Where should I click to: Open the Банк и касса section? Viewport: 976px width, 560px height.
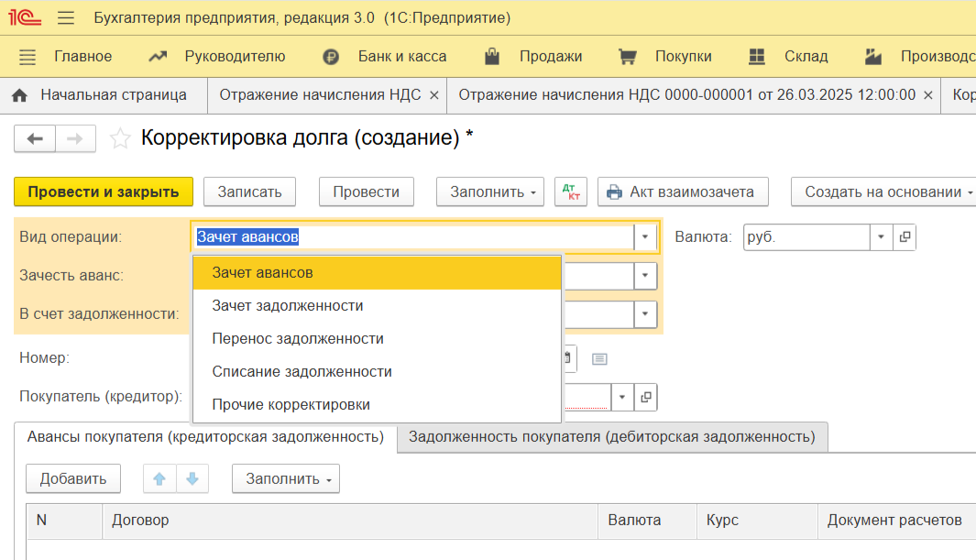401,57
